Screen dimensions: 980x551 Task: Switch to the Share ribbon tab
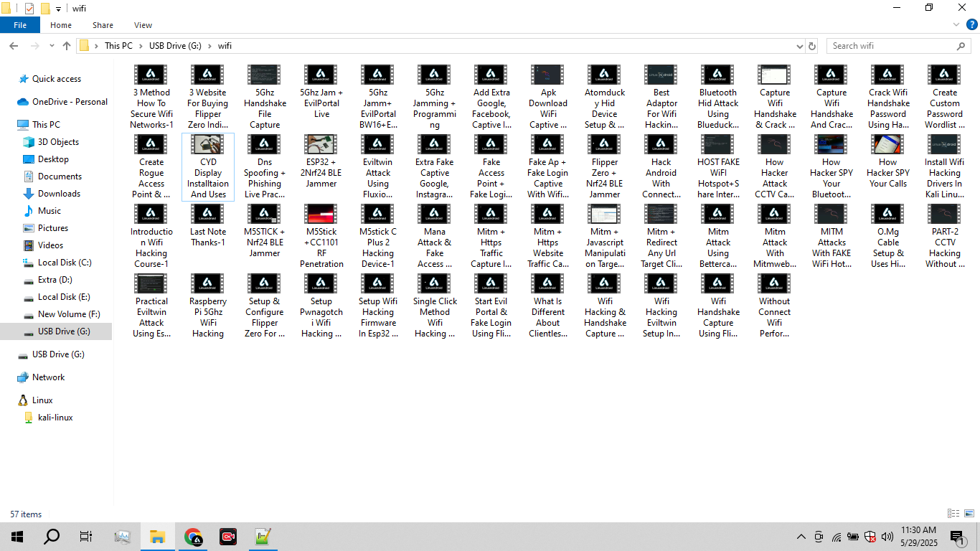pyautogui.click(x=103, y=25)
